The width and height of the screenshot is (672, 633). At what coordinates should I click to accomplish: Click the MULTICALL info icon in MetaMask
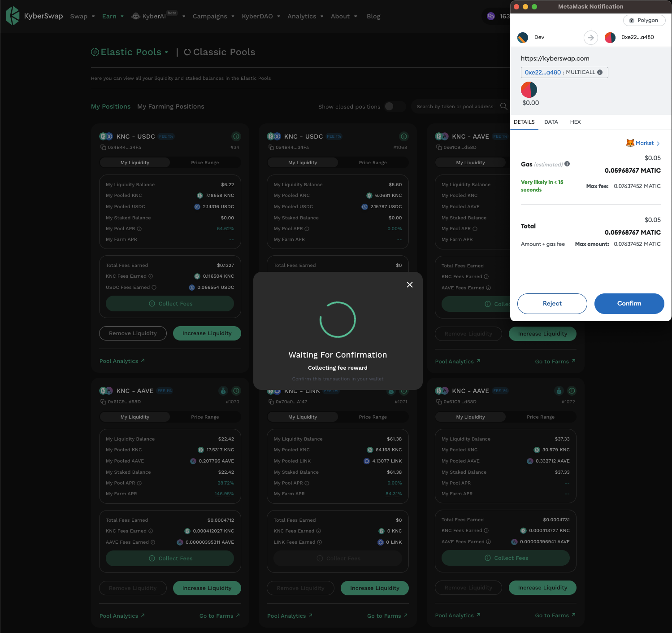(600, 72)
